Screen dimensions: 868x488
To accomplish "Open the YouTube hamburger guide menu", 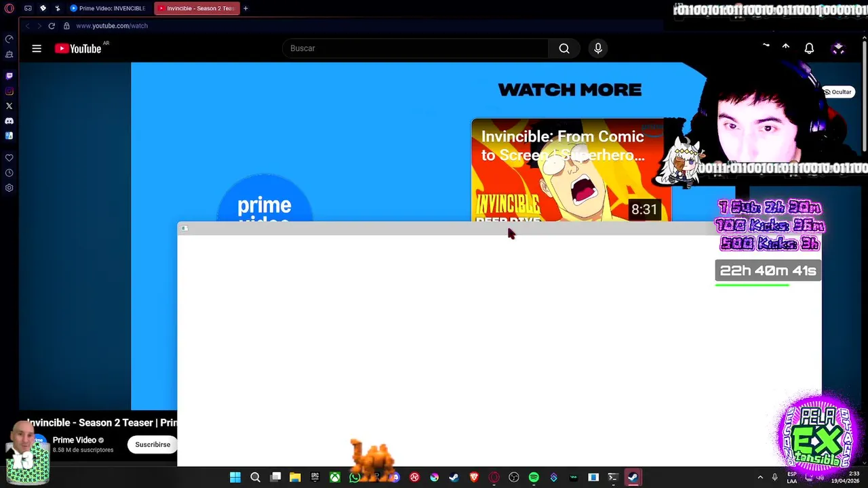I will pyautogui.click(x=37, y=48).
